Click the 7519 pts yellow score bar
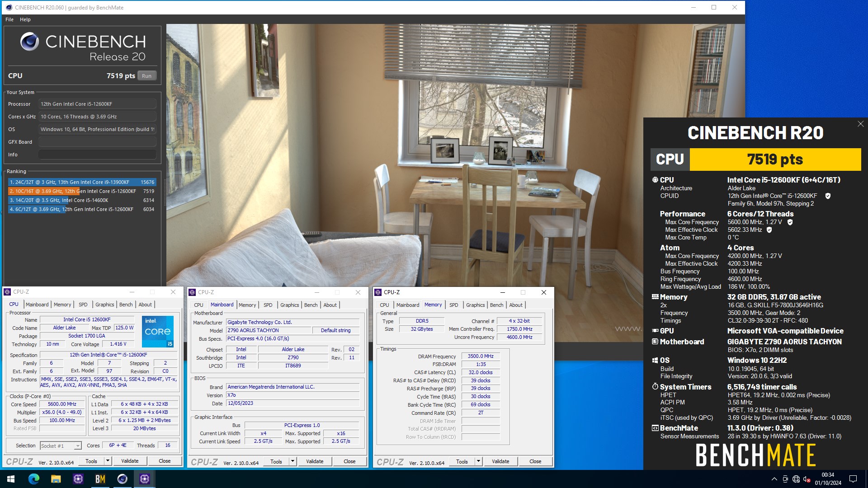 775,160
